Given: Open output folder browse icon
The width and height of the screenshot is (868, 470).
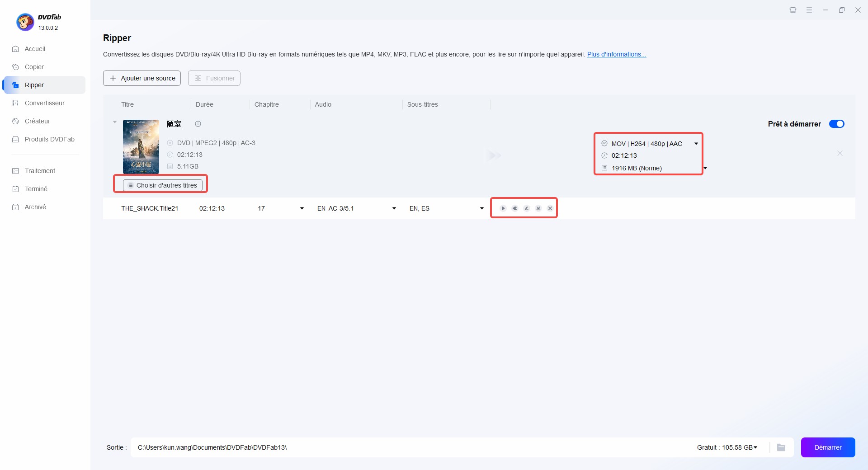Looking at the screenshot, I should click(x=781, y=447).
